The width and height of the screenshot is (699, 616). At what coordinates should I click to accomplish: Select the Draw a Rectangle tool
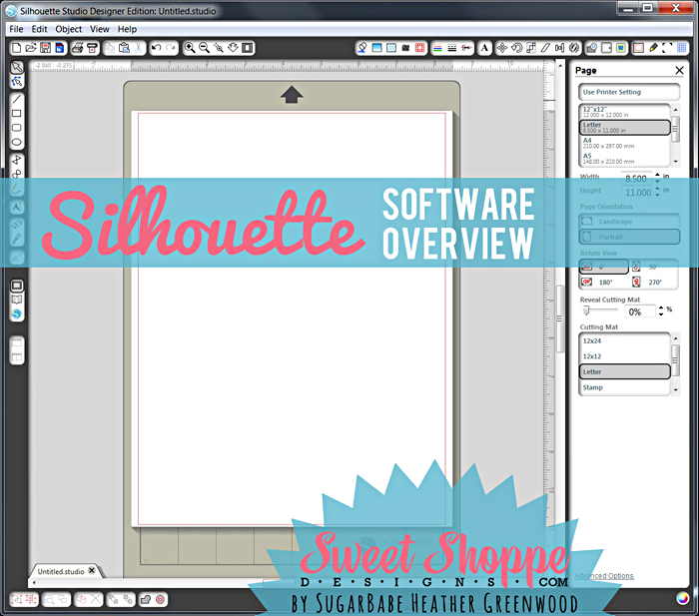coord(17,113)
